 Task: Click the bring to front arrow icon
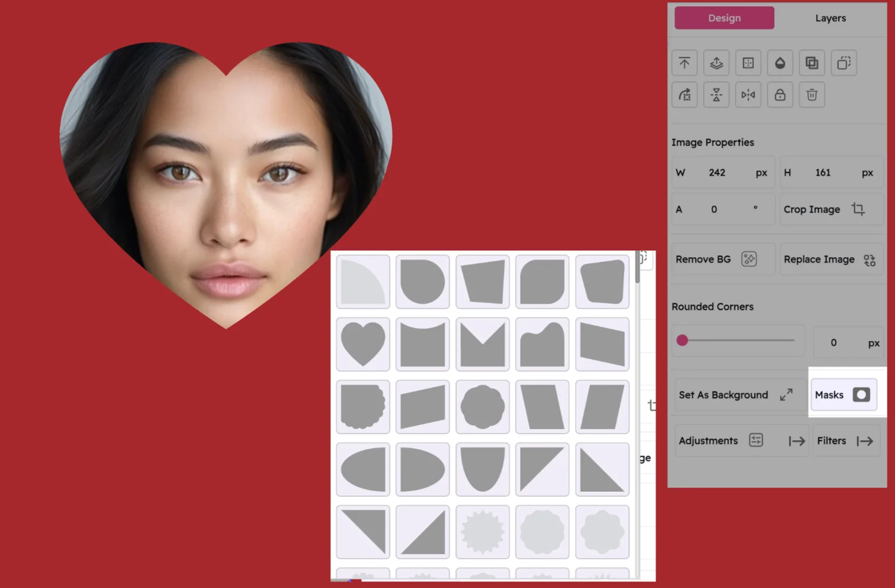pos(684,63)
